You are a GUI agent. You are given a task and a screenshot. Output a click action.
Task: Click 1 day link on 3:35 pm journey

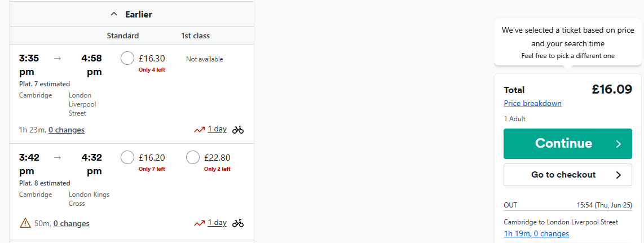[x=217, y=129]
